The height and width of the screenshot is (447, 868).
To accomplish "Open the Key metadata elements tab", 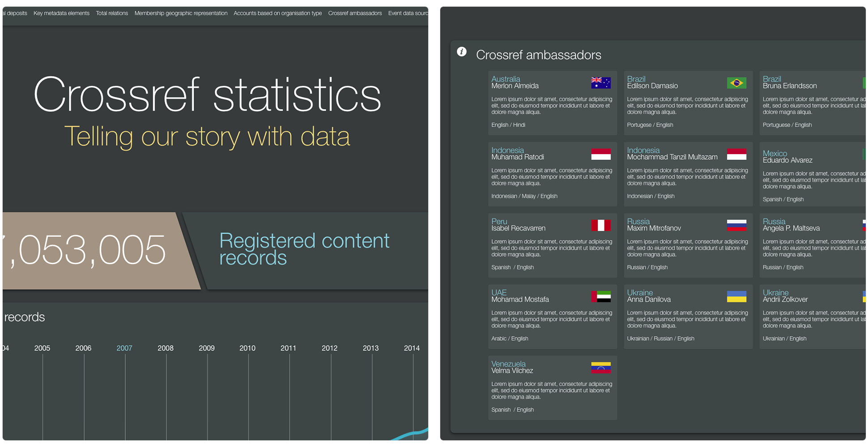I will [61, 13].
